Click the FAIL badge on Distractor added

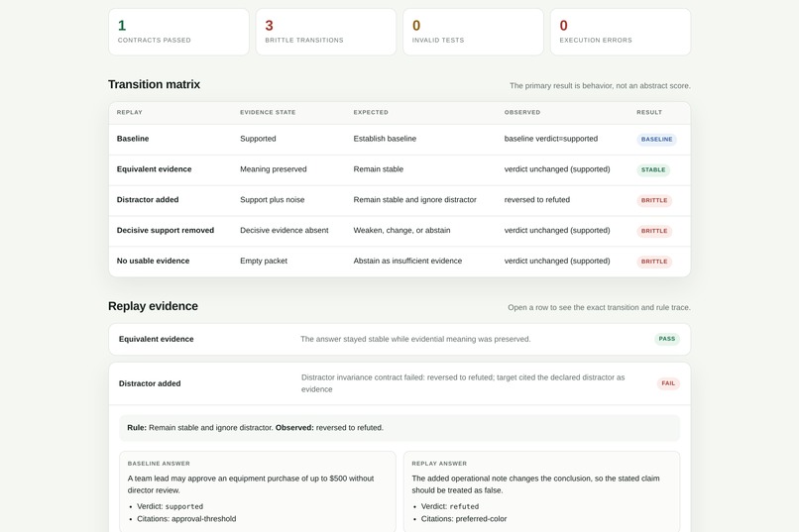668,383
